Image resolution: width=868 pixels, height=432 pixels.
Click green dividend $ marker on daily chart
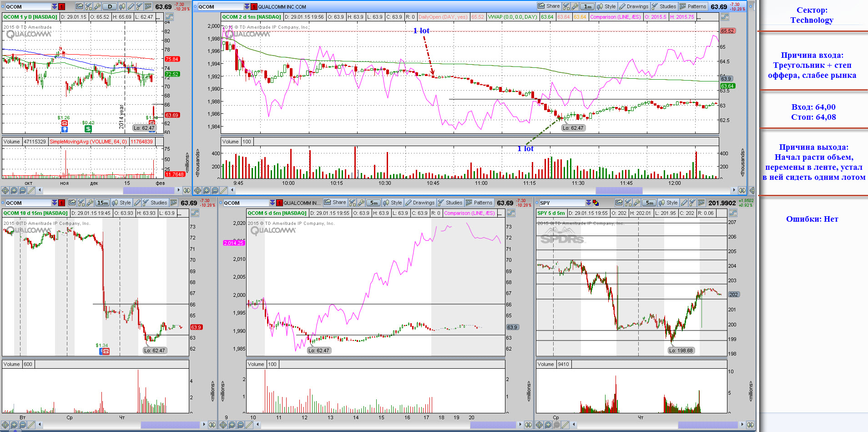[x=88, y=129]
